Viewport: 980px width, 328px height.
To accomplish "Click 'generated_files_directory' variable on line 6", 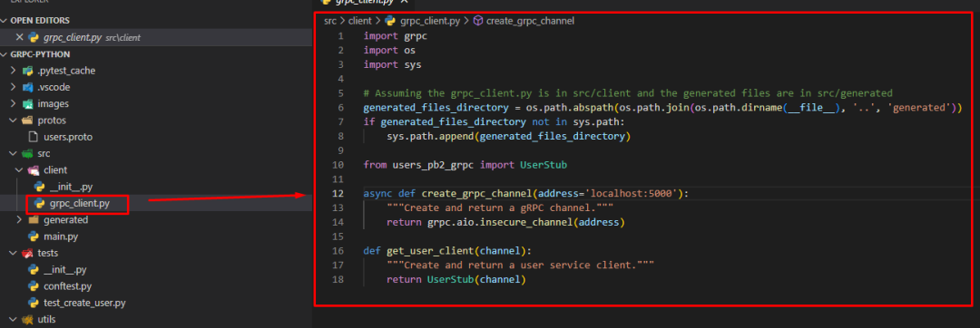I will 436,107.
